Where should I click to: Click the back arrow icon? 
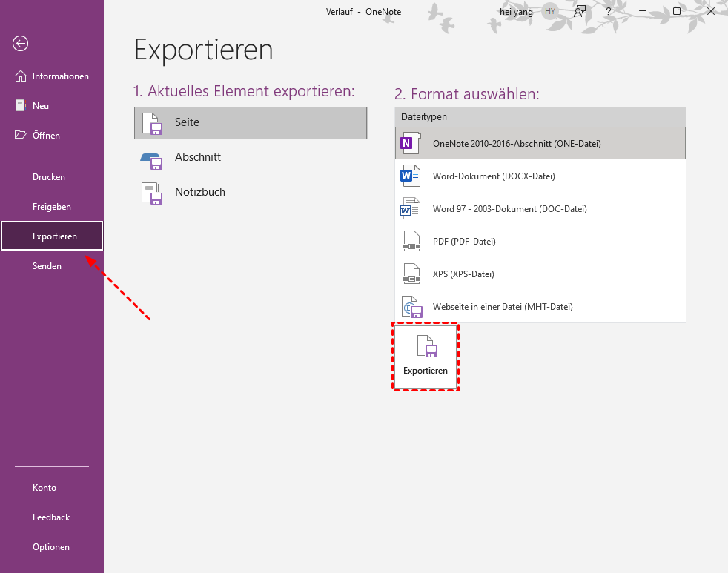click(20, 44)
